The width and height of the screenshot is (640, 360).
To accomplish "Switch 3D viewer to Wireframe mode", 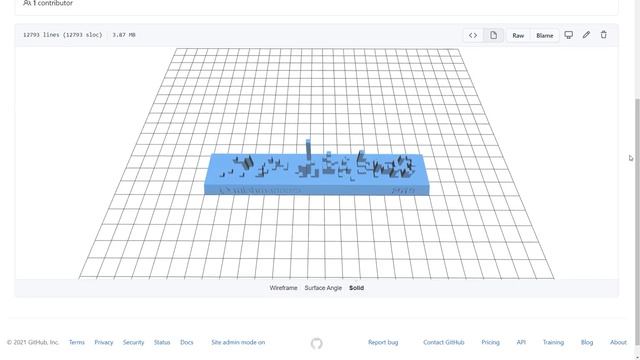I will click(x=283, y=288).
